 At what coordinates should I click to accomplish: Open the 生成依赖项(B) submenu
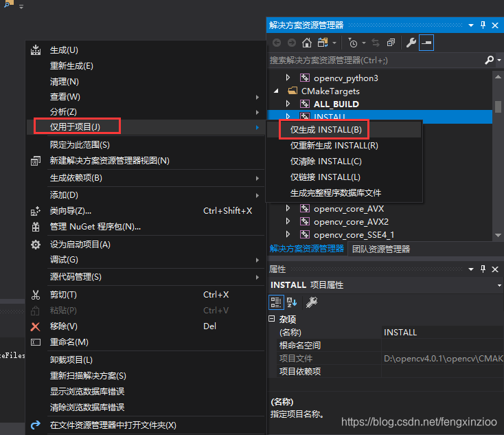[146, 178]
